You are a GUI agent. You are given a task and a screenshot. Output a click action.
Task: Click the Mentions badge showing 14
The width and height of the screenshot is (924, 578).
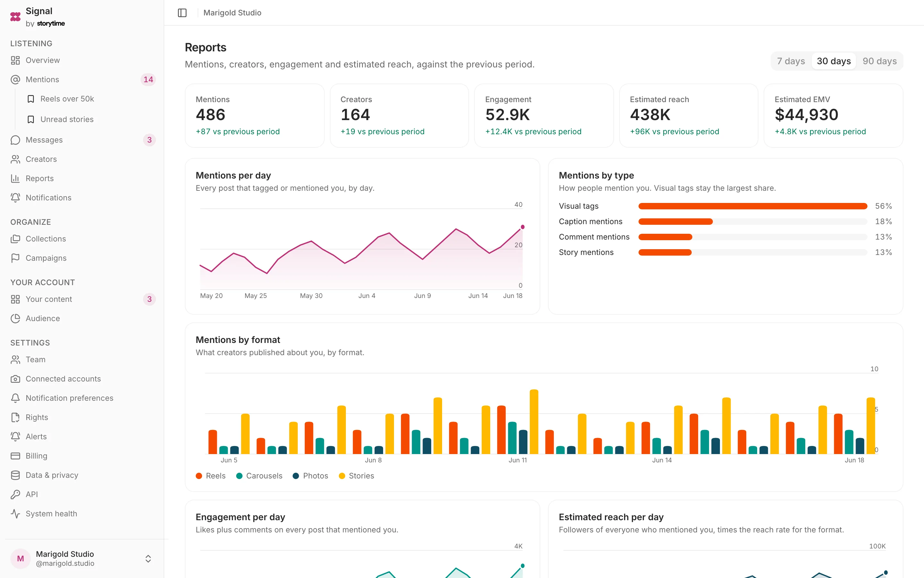pyautogui.click(x=148, y=80)
